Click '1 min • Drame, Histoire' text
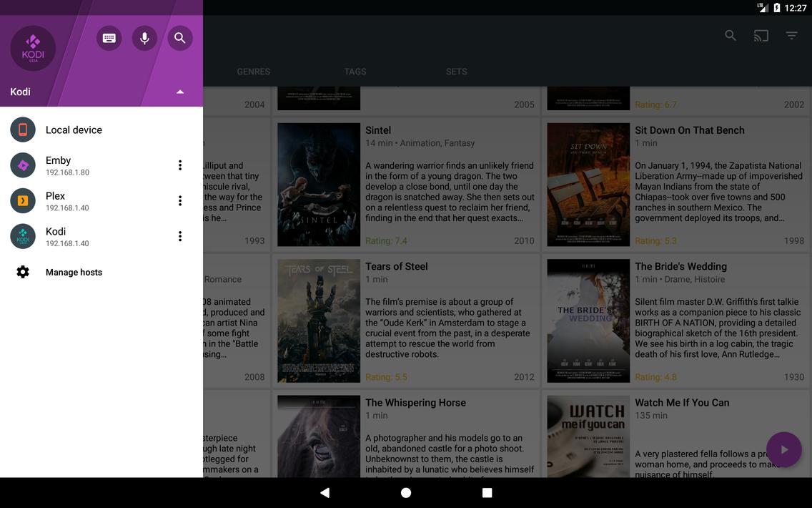812x508 pixels. [x=680, y=280]
